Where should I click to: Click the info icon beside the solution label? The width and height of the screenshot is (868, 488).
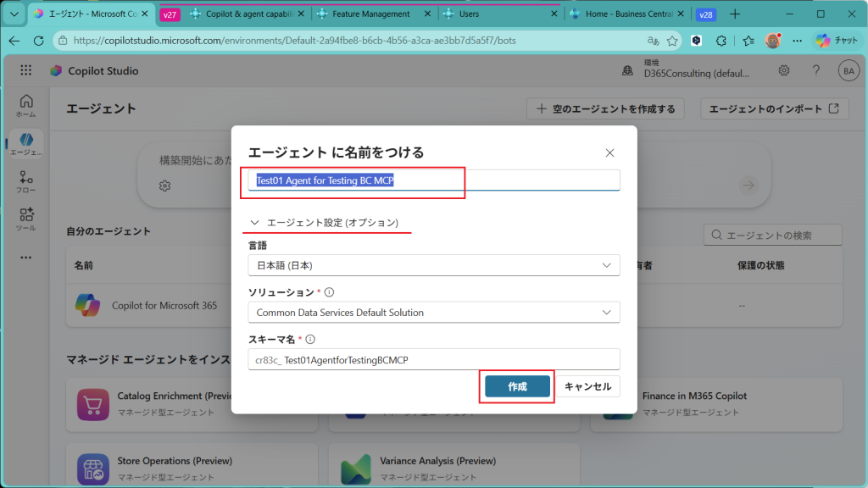(x=329, y=292)
